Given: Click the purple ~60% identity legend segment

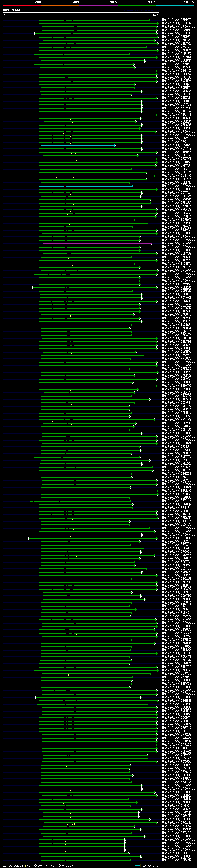Looking at the screenshot, I should 99,6.
